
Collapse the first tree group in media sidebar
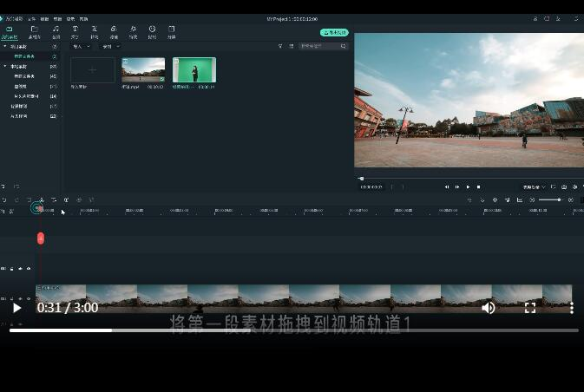[4, 47]
